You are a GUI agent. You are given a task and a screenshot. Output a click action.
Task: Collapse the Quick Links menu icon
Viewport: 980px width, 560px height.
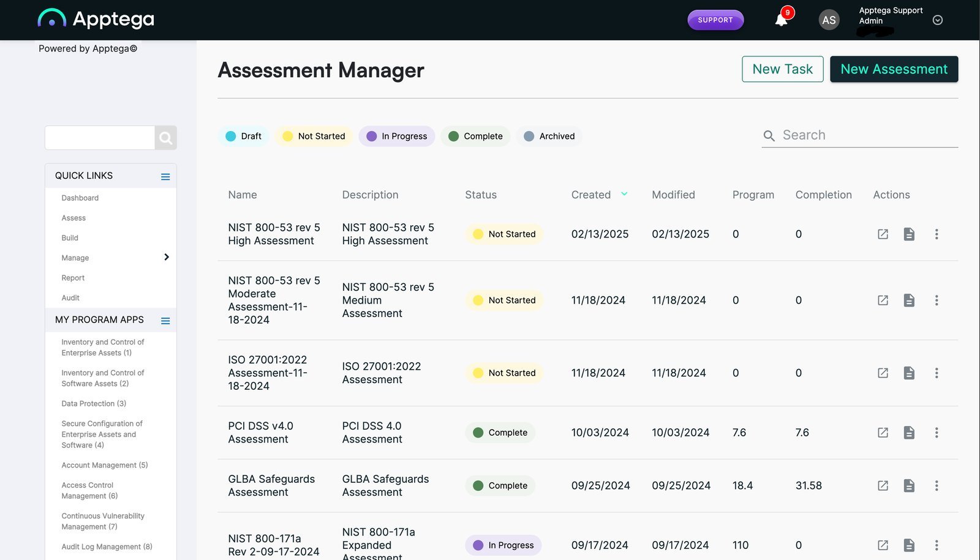(x=165, y=176)
